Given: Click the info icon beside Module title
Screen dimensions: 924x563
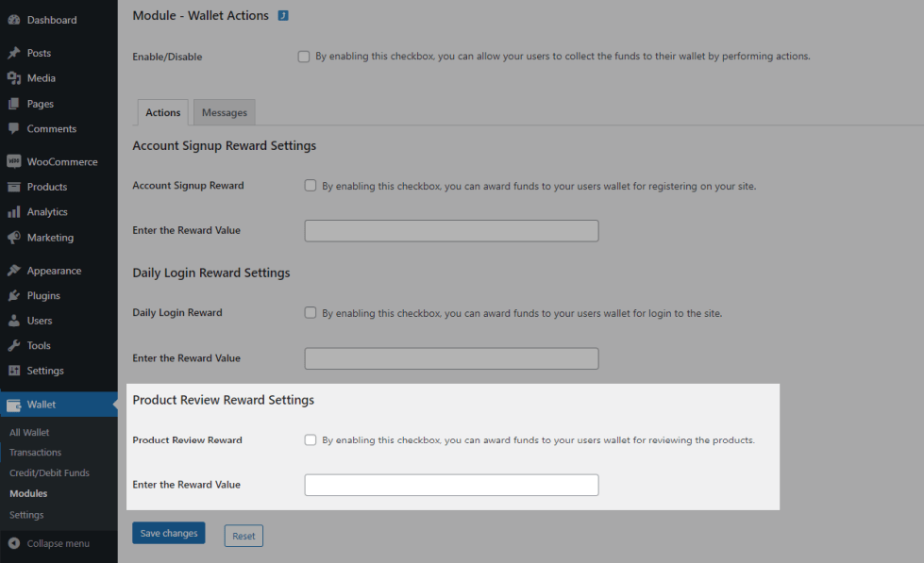Looking at the screenshot, I should coord(283,16).
